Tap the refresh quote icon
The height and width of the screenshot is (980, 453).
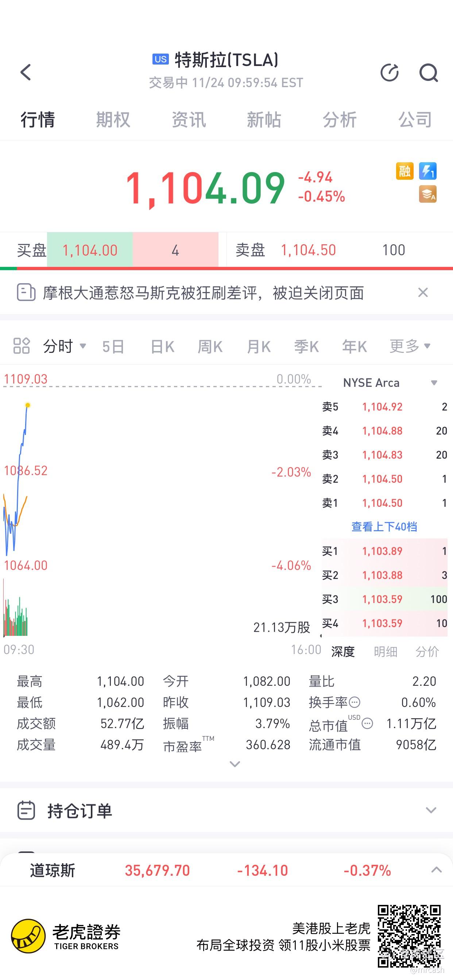click(390, 73)
